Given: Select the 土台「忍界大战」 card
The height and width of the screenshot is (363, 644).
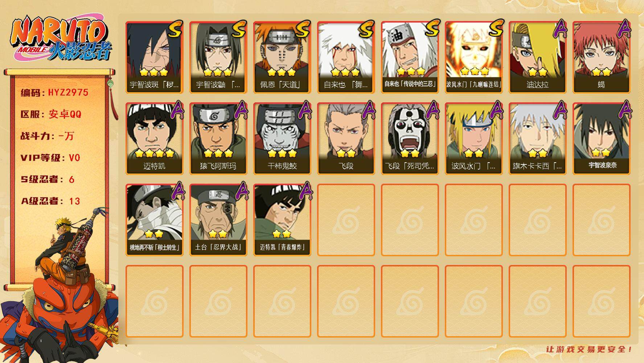Looking at the screenshot, I should 218,220.
